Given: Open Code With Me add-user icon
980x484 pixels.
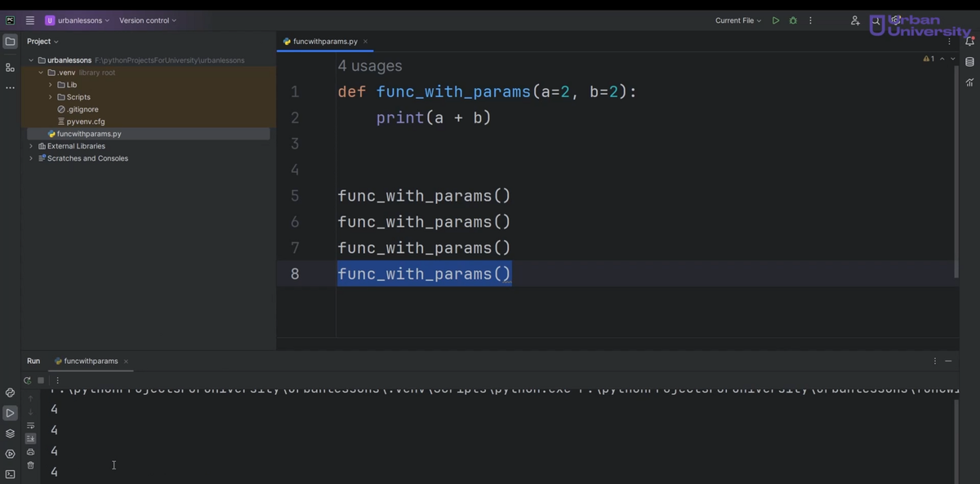Looking at the screenshot, I should pyautogui.click(x=855, y=20).
